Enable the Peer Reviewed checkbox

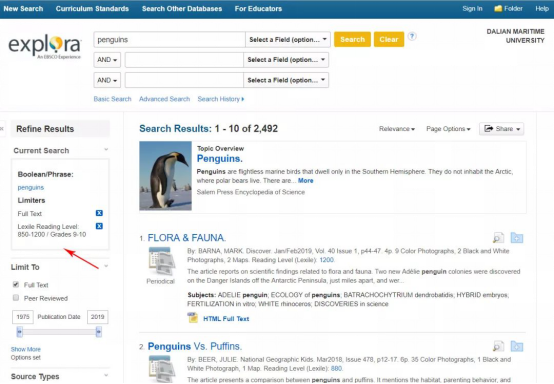click(x=16, y=298)
